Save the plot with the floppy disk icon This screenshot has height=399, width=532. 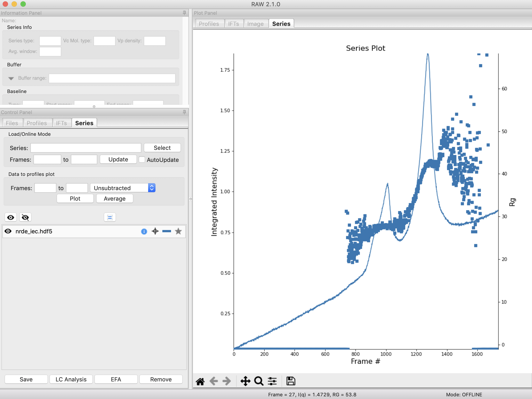pyautogui.click(x=290, y=381)
